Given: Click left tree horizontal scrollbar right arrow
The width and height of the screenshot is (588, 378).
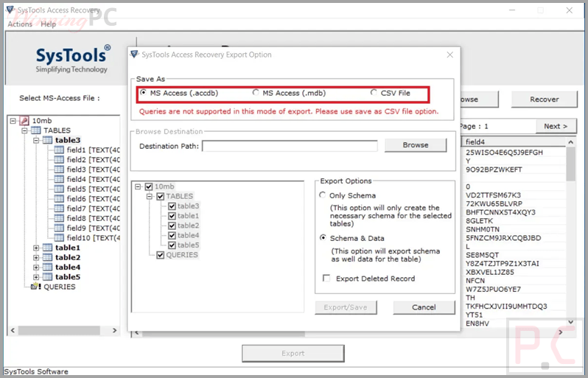Looking at the screenshot, I should point(114,330).
